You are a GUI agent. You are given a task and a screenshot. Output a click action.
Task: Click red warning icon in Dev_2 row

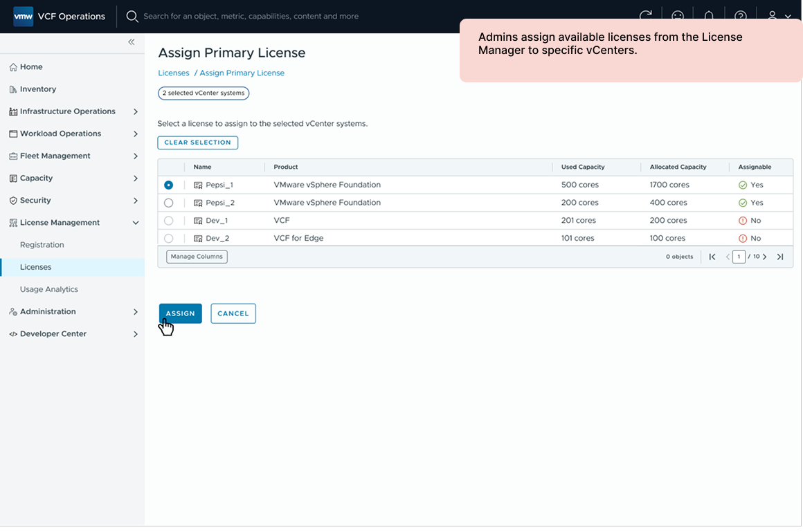point(743,239)
